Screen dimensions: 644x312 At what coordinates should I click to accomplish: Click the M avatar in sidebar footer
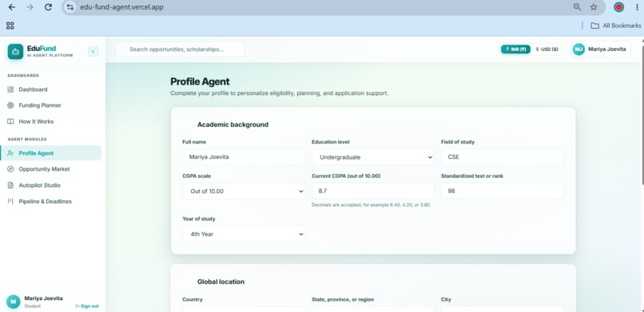tap(13, 302)
